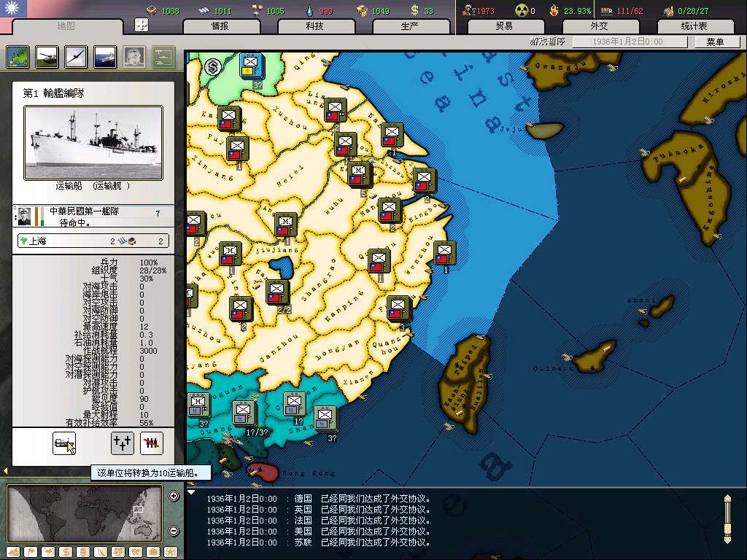Expand the message log with white triangle
747x560 pixels.
[x=191, y=491]
